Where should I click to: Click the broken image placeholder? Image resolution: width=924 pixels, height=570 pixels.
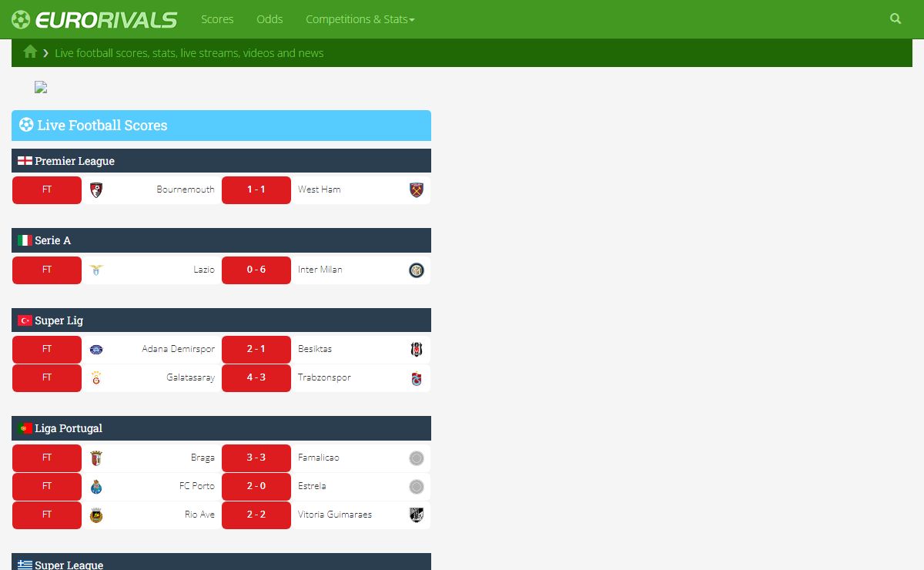click(x=41, y=88)
